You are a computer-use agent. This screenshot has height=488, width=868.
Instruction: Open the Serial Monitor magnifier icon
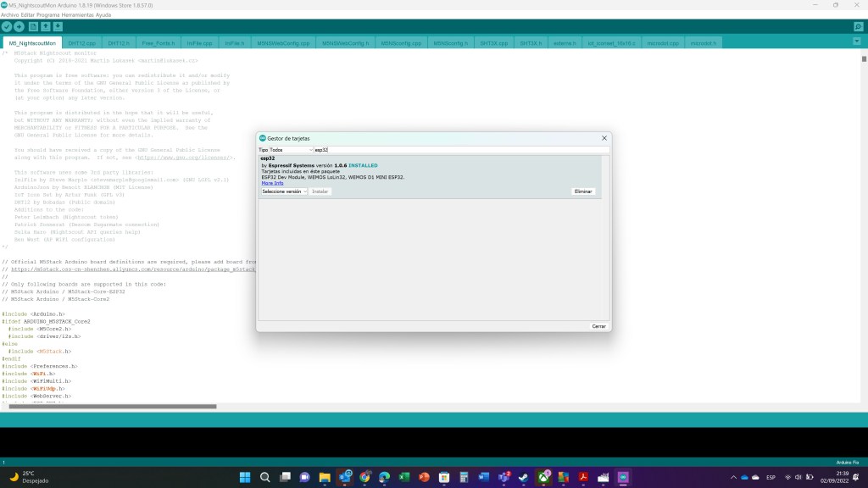click(858, 27)
